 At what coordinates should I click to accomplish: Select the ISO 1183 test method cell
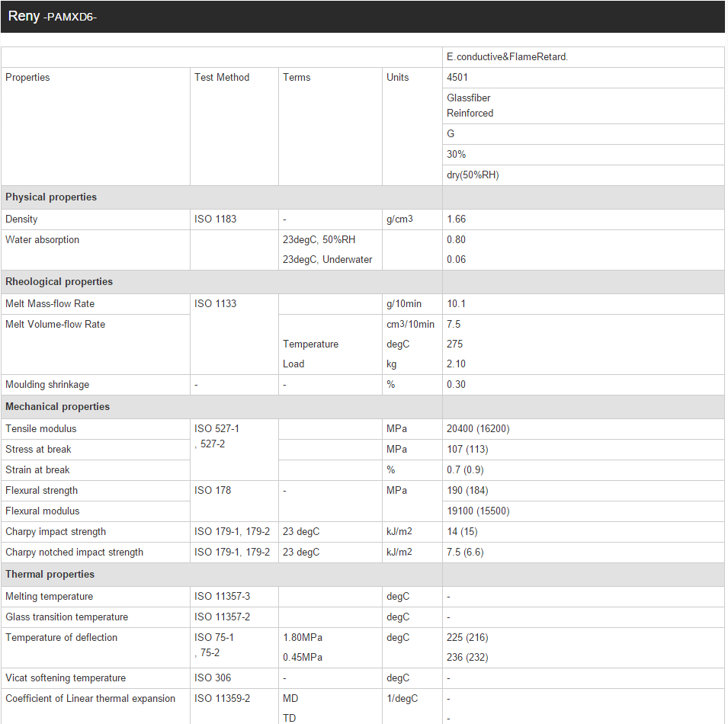tap(215, 219)
